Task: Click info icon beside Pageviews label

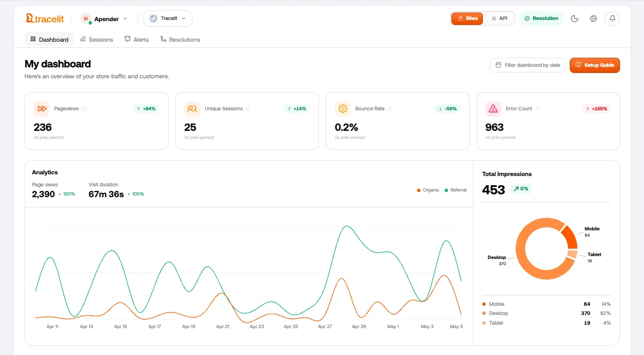Action: tap(84, 109)
